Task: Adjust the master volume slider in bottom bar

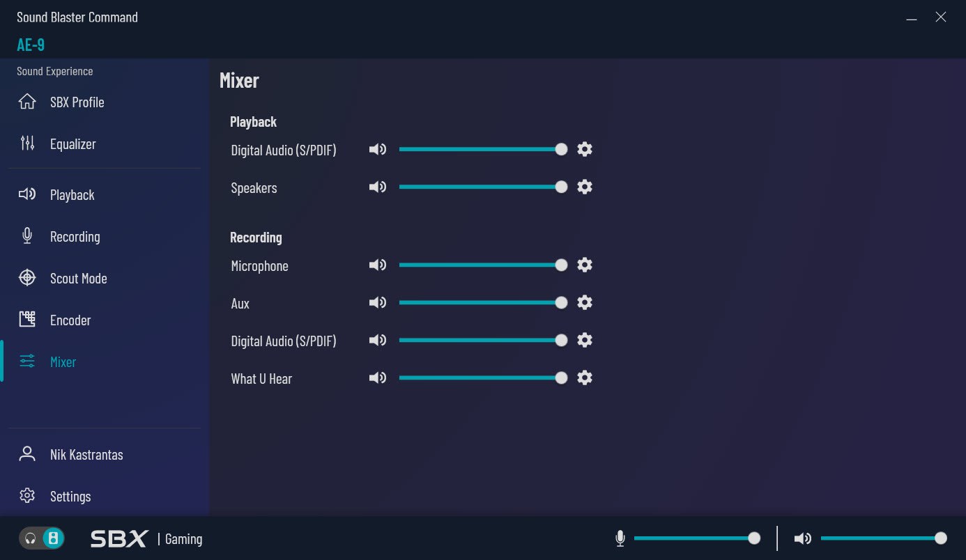Action: pos(884,538)
